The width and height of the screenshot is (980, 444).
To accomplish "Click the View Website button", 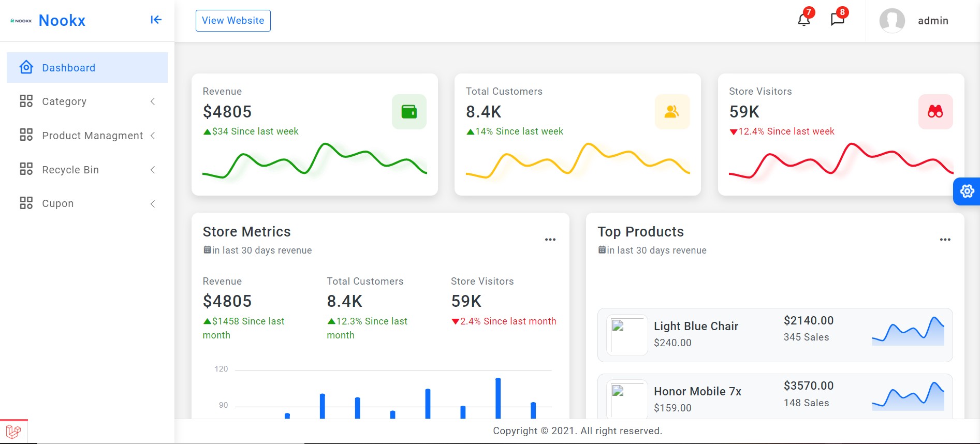I will [x=233, y=21].
